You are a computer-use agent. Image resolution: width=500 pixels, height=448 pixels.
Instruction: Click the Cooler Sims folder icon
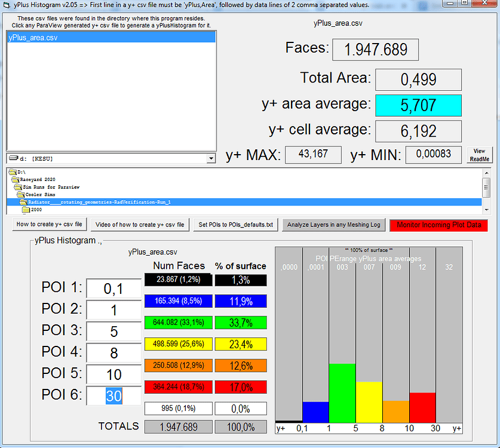point(20,194)
